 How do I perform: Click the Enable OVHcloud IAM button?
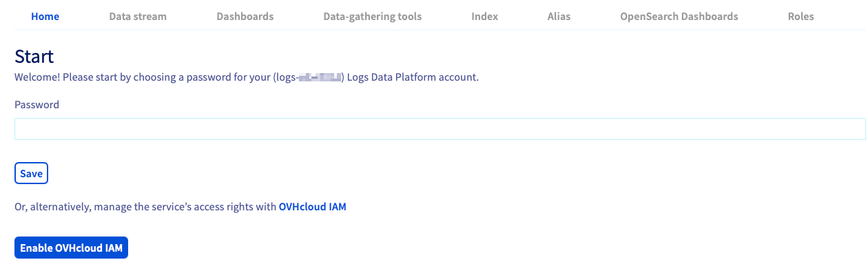coord(71,248)
